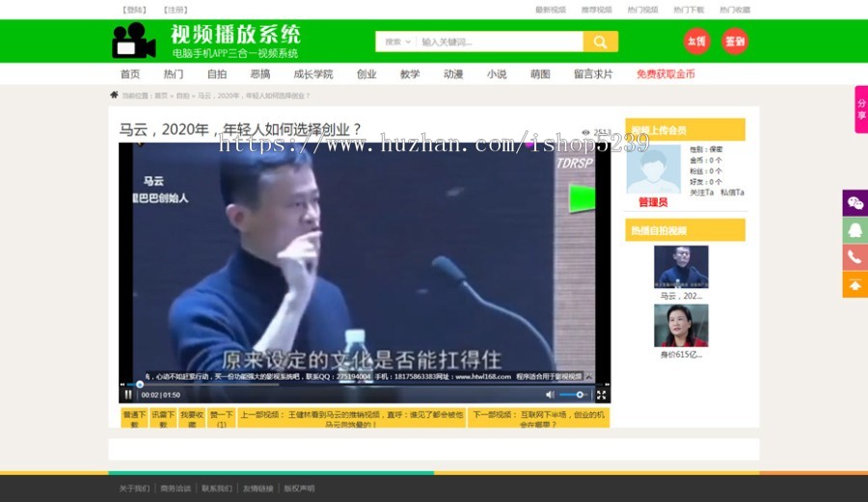Open the 下一部视频 next video link
The width and height of the screenshot is (868, 502).
[x=538, y=418]
